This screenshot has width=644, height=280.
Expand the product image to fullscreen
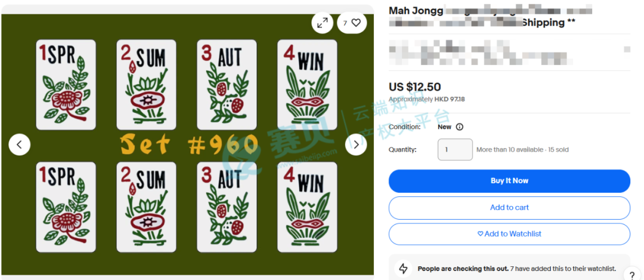tap(323, 23)
